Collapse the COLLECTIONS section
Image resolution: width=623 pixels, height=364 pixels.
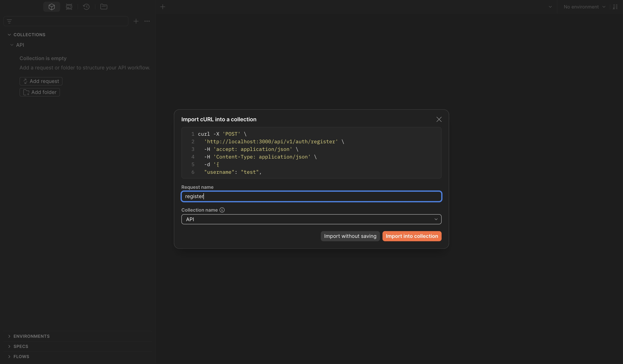[9, 34]
